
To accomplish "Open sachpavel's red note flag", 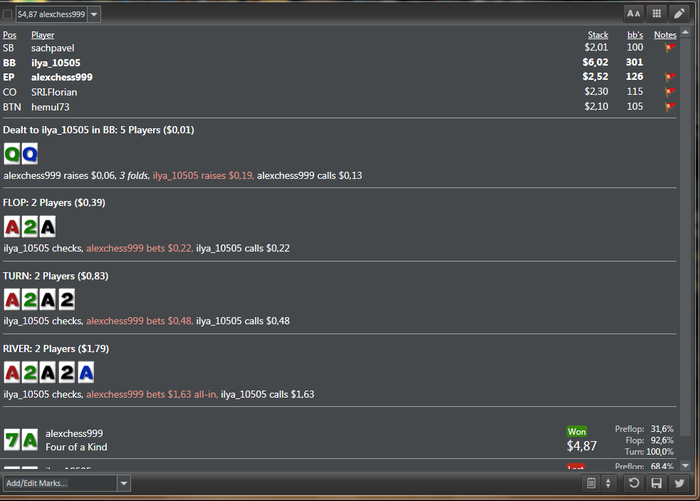I will click(670, 48).
